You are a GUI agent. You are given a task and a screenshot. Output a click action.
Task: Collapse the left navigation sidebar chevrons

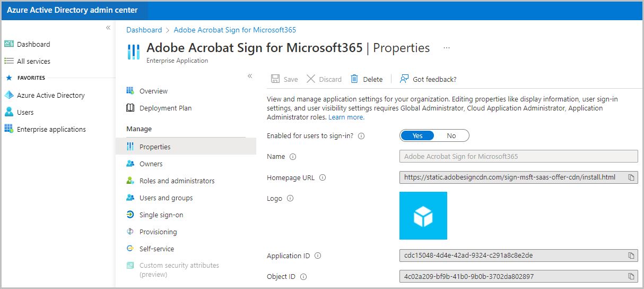click(108, 27)
